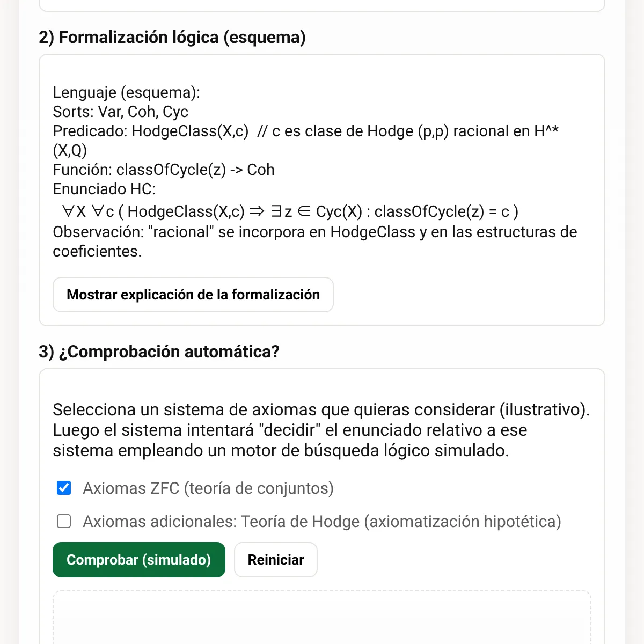
Task: Click the 'Enunciado HC:' label
Action: pos(104,189)
